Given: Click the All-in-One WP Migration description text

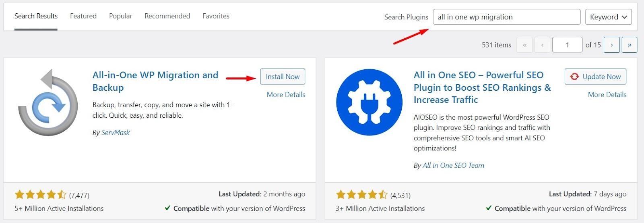Looking at the screenshot, I should pos(163,110).
